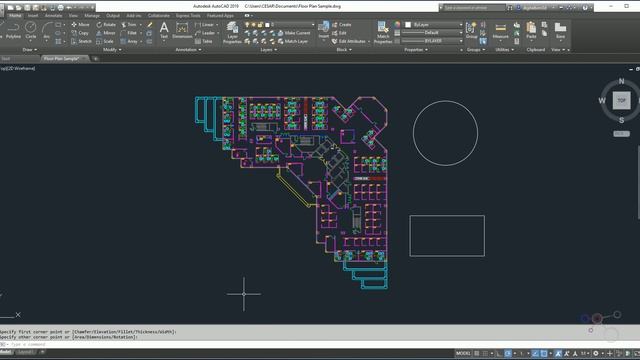Click Match Layer button
The width and height of the screenshot is (640, 360).
[x=293, y=41]
